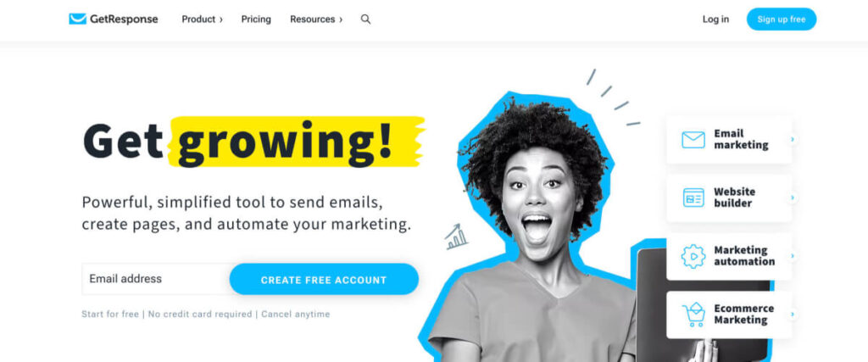Click the GetResponse brand name
Image resolution: width=868 pixels, height=362 pixels.
(124, 19)
